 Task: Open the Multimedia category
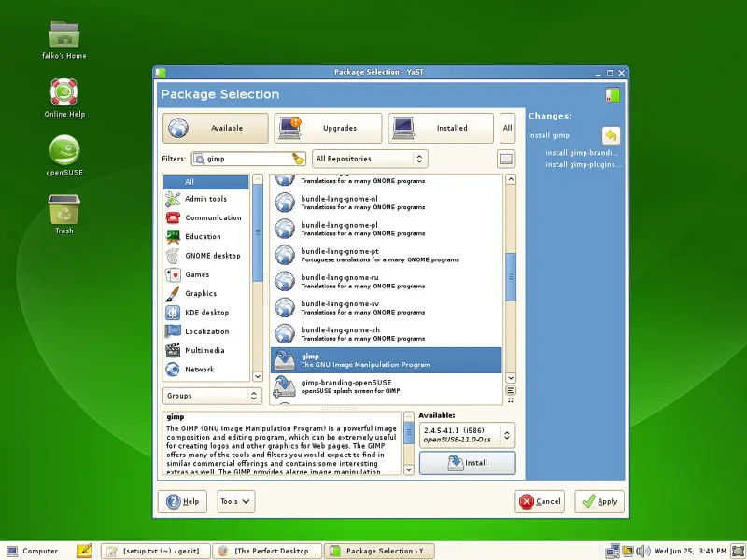pyautogui.click(x=204, y=350)
